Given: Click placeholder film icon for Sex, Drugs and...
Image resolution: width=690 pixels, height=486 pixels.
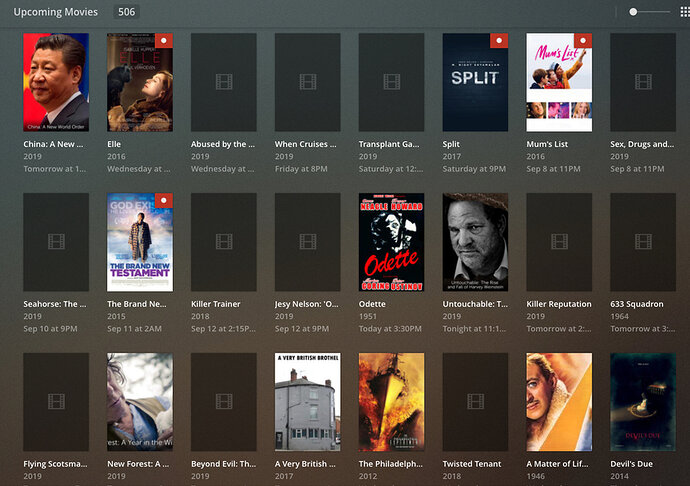Looking at the screenshot, I should tap(643, 82).
